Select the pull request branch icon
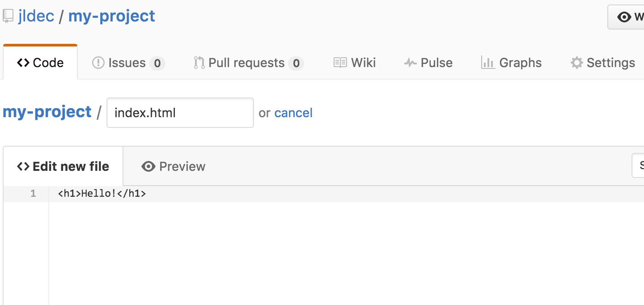The height and width of the screenshot is (305, 644). pyautogui.click(x=199, y=62)
